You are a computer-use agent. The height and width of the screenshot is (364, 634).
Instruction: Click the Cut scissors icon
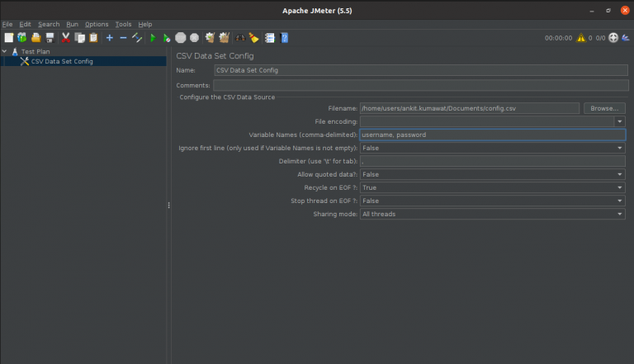(x=65, y=38)
